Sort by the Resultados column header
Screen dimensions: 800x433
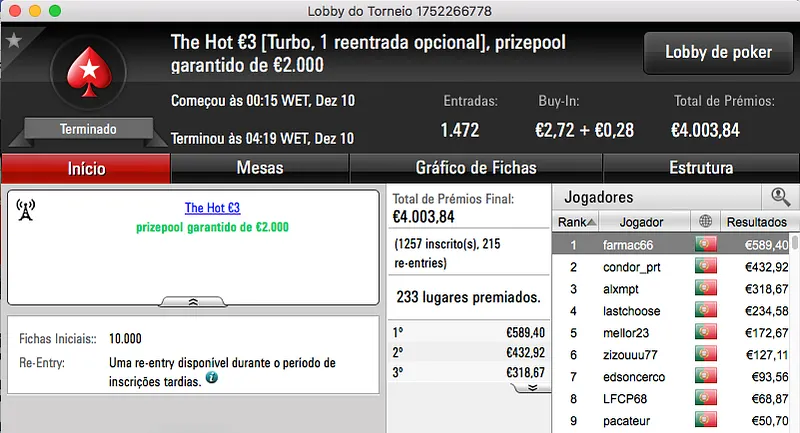click(756, 221)
